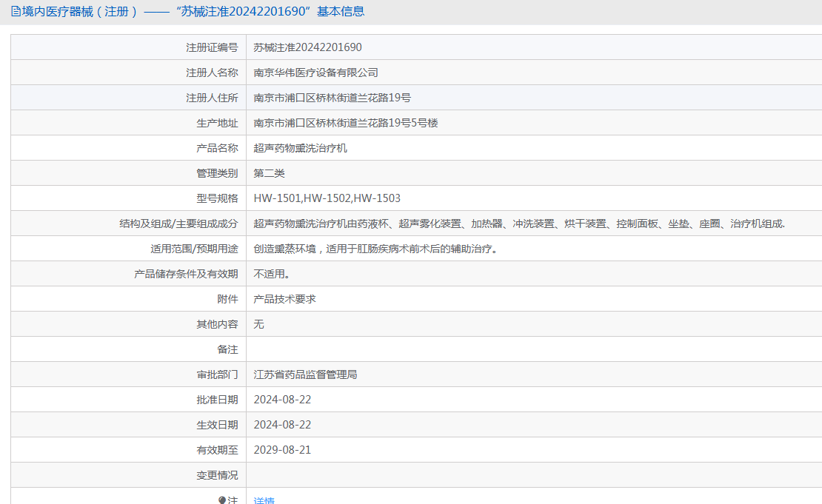The width and height of the screenshot is (822, 504).
Task: Click the 境内医疗器械（注册）基本信息 page heading
Action: [x=193, y=11]
